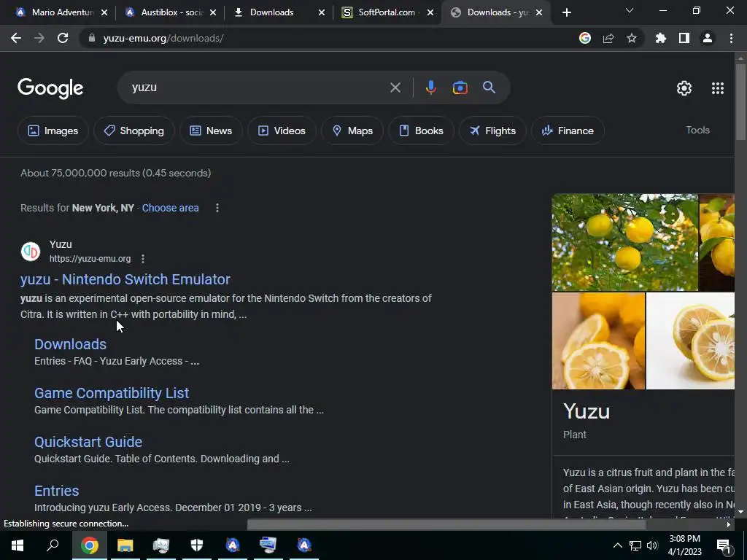
Task: Open Google search settings gear
Action: click(684, 88)
